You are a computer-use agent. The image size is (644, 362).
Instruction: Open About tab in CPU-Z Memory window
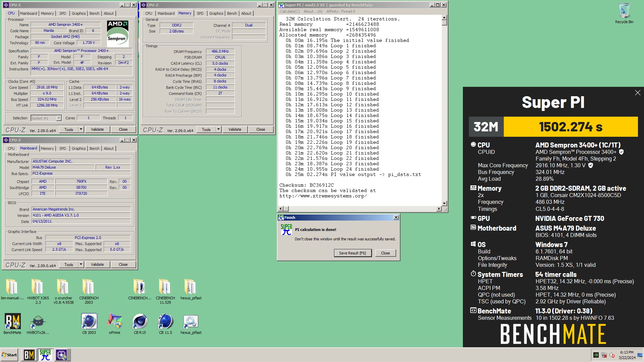[x=246, y=13]
